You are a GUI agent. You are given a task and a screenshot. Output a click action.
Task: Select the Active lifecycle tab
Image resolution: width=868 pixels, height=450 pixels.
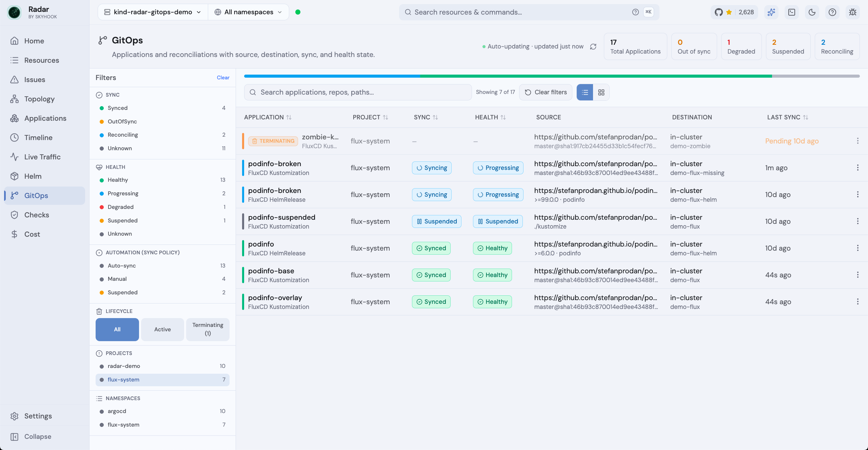(162, 330)
